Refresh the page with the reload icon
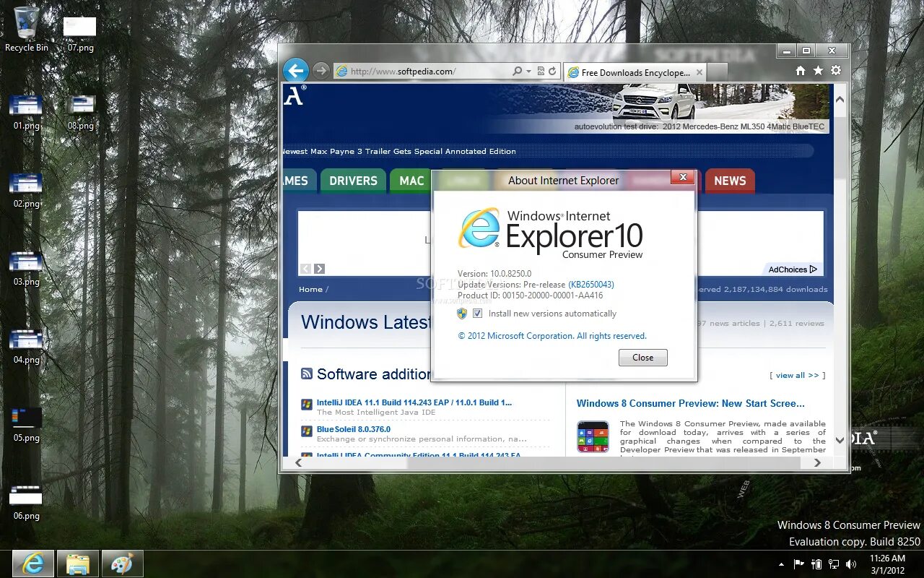Viewport: 924px width, 578px height. 552,72
